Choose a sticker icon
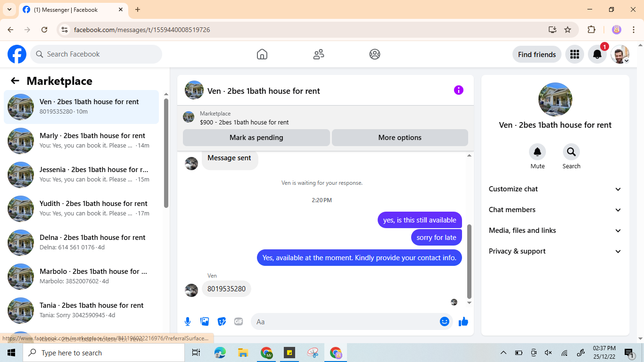 click(222, 321)
